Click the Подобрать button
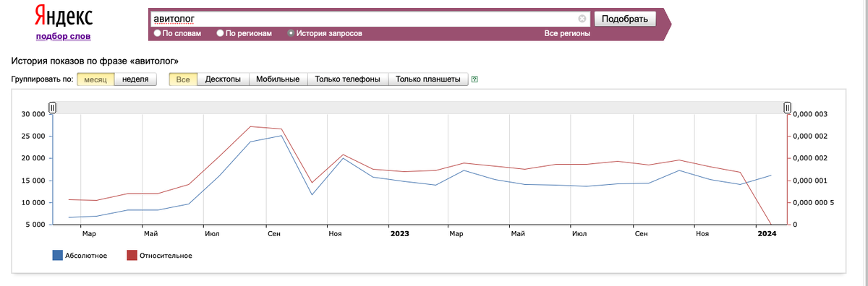Viewport: 868px width, 286px height. pyautogui.click(x=625, y=19)
